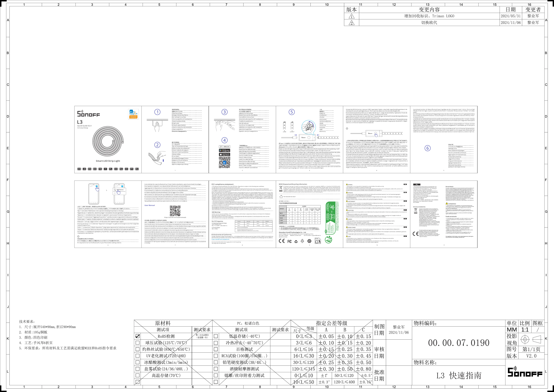Click the Google Play store badge
Viewport: 554px width, 392px height.
pyautogui.click(x=224, y=151)
